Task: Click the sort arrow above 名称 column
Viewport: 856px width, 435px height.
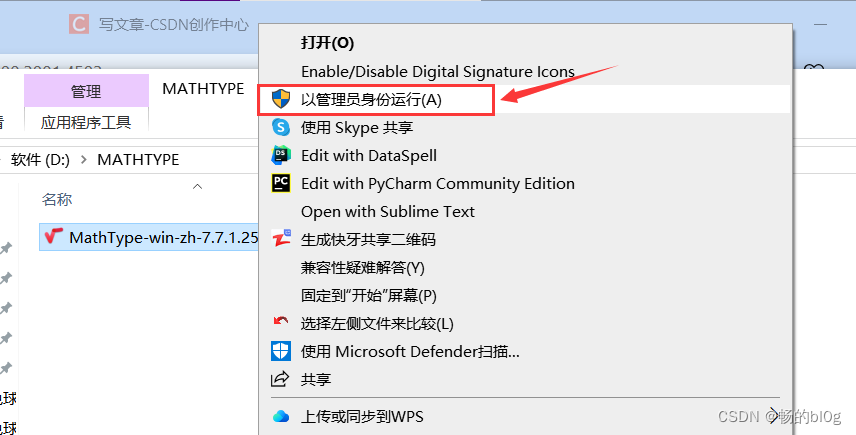Action: [x=198, y=187]
